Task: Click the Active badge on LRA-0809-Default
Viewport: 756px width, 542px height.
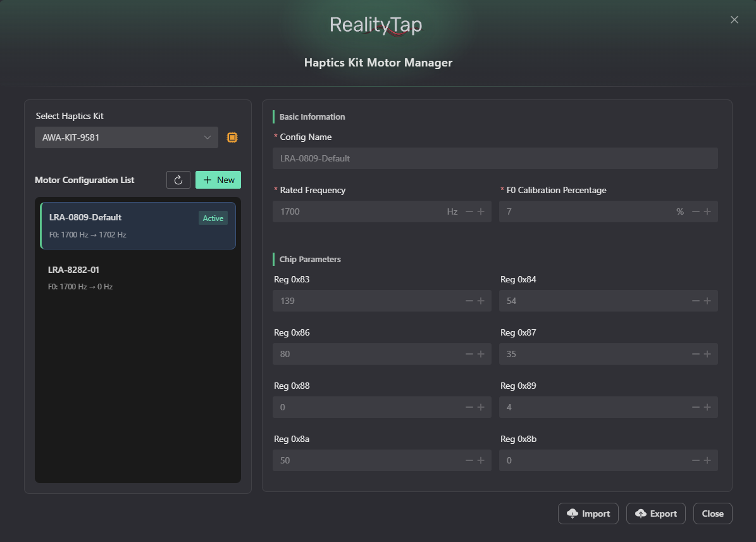Action: point(213,218)
